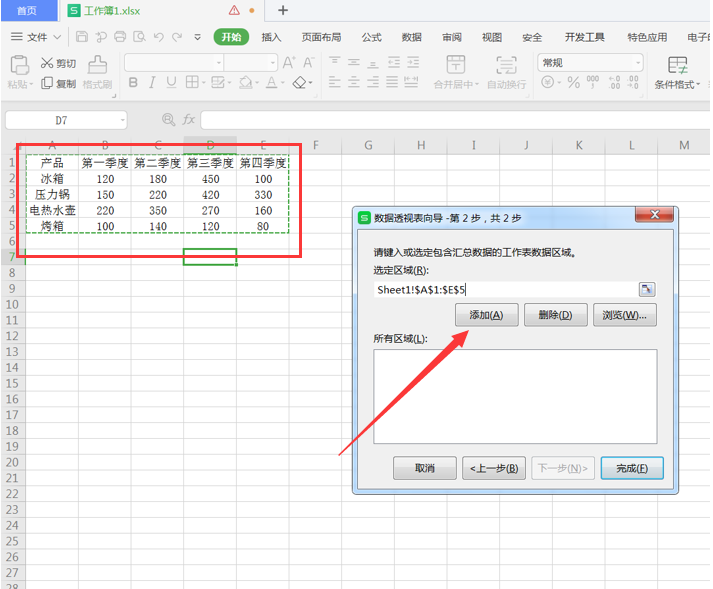Click the decrease indent icon

pos(394,62)
